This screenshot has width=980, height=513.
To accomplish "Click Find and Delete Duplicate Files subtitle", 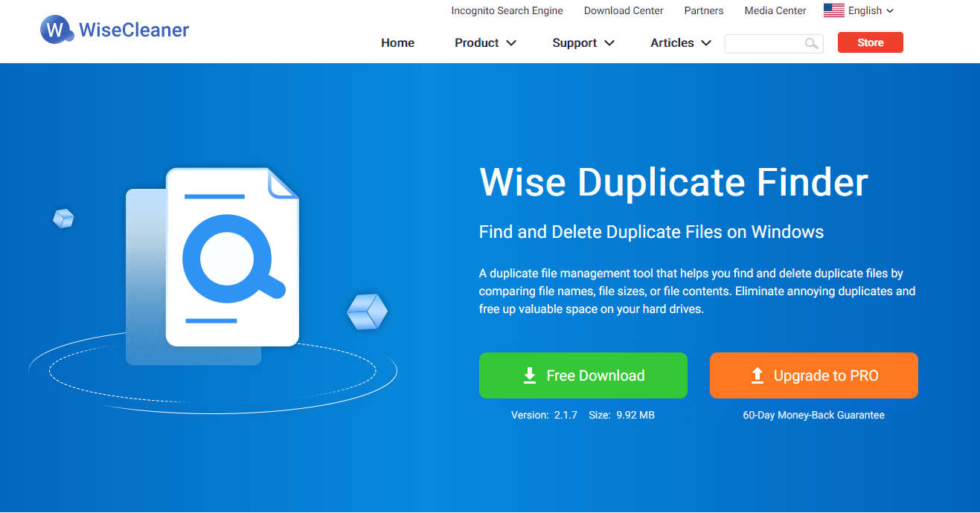I will coord(651,232).
